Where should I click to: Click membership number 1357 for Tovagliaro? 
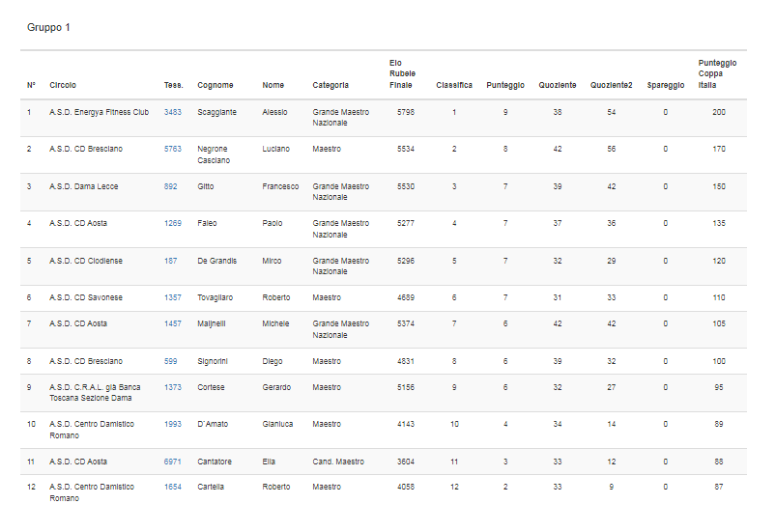click(x=173, y=297)
